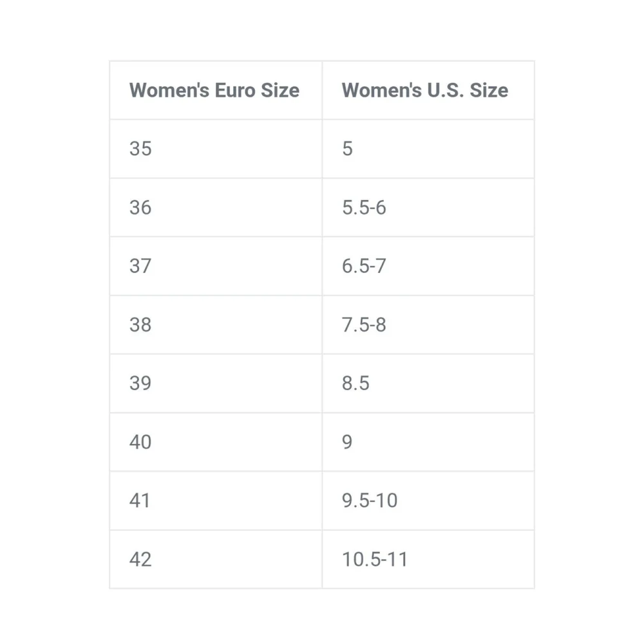
Task: Select the Euro size 36 cell
Action: point(216,207)
